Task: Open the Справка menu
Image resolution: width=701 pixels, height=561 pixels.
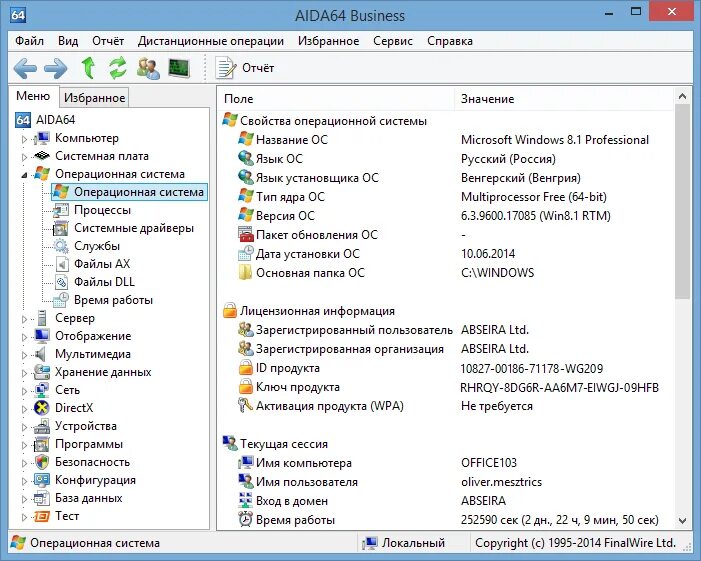Action: 450,41
